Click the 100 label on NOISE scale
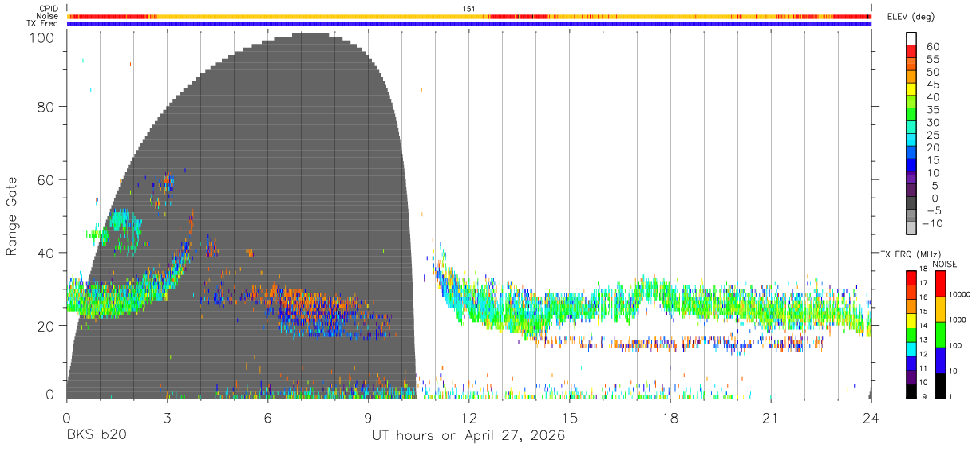The height and width of the screenshot is (452, 980). coord(956,346)
